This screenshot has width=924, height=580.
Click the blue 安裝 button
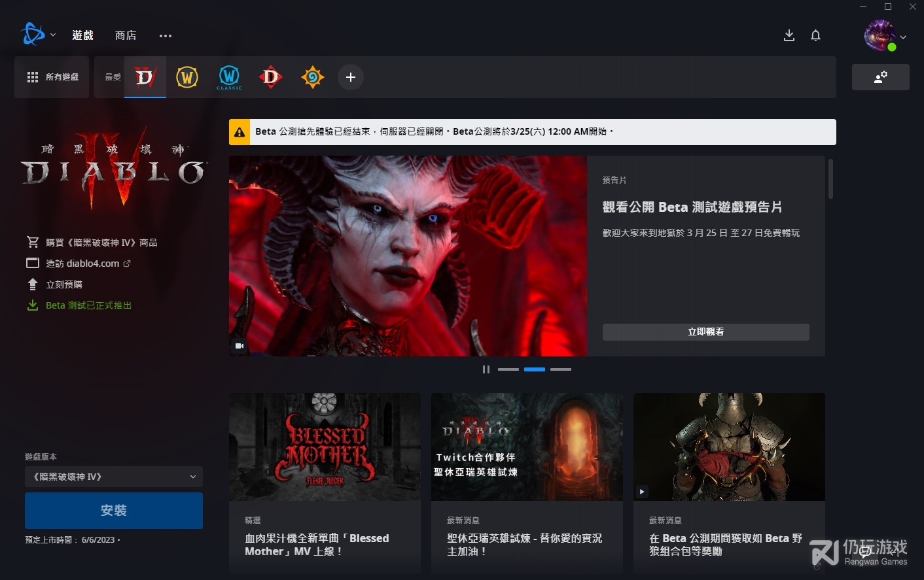tap(114, 511)
